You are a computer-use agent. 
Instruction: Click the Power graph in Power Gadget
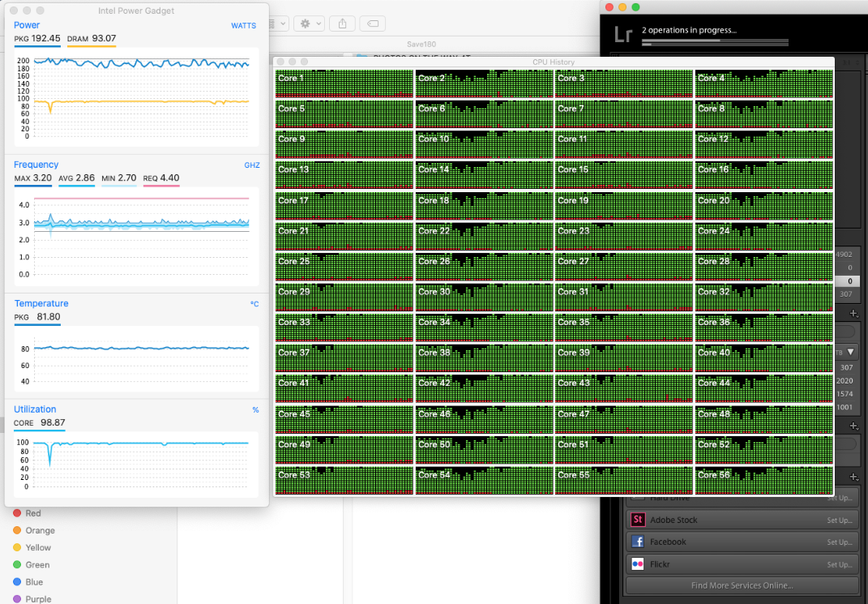pos(136,97)
